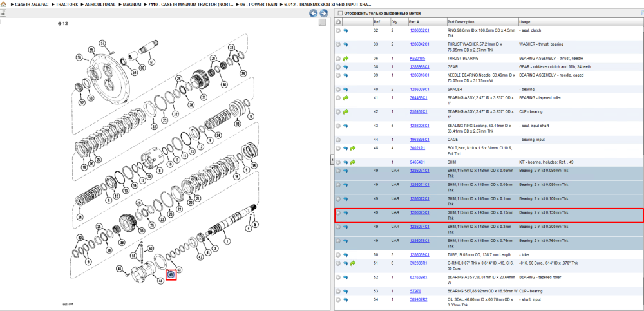Open '06 - POWER TRAIN' breadcrumb
The height and width of the screenshot is (311, 644).
258,5
